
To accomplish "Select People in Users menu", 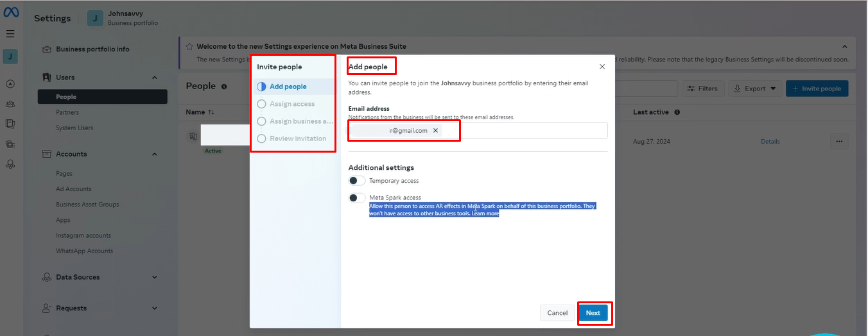I will pos(103,97).
